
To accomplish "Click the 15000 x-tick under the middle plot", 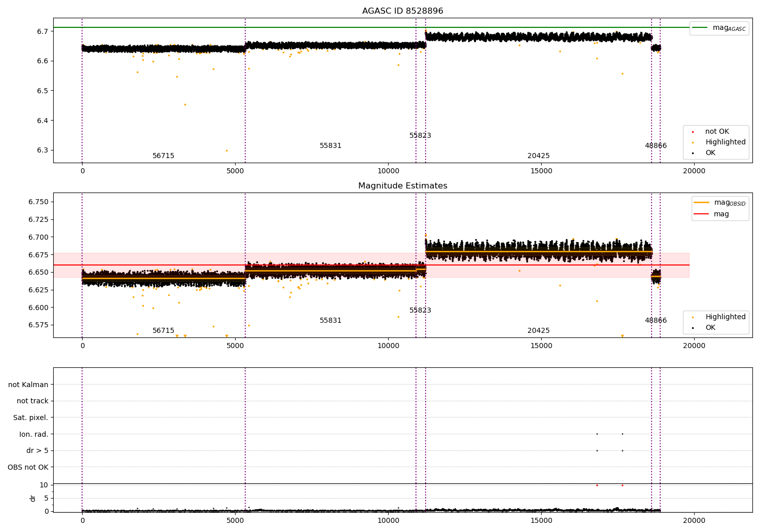I will 541,346.
